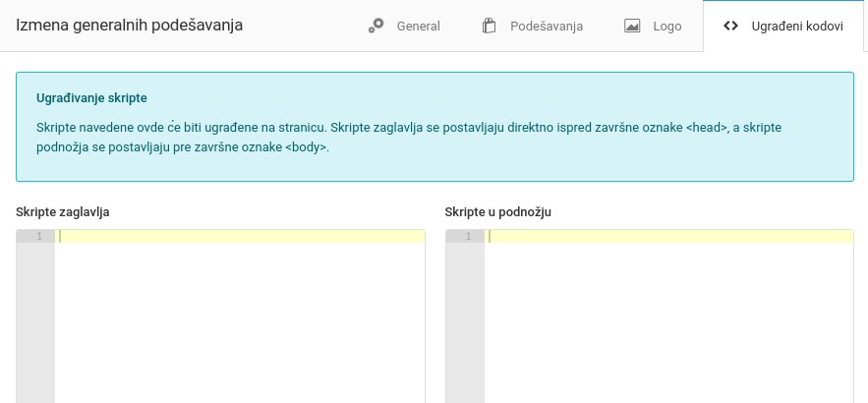
Task: Click the image icon beside Logo
Action: pyautogui.click(x=632, y=26)
